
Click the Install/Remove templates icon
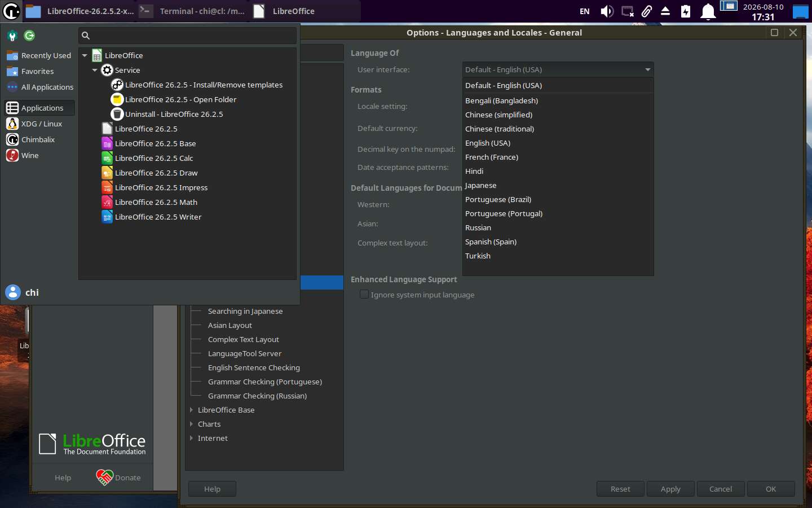(x=117, y=85)
